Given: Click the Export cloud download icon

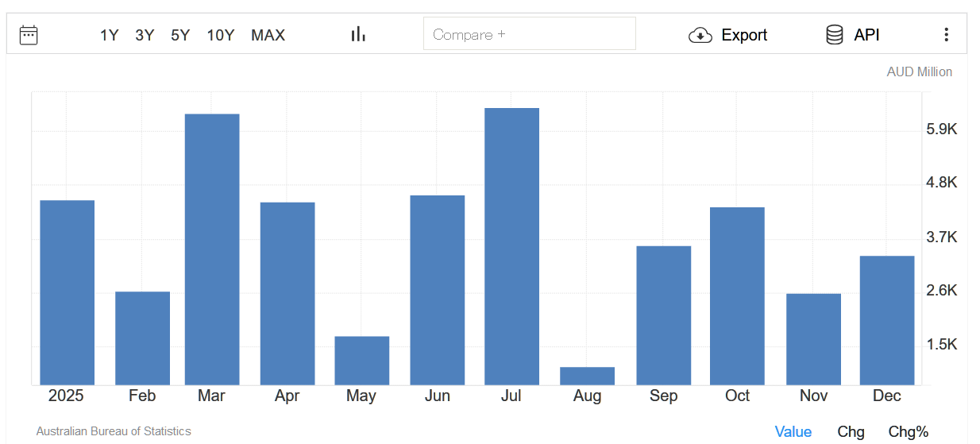Looking at the screenshot, I should [700, 35].
